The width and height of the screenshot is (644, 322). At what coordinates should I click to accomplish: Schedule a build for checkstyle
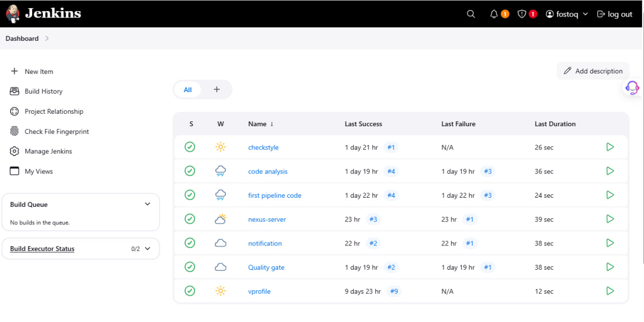point(610,147)
